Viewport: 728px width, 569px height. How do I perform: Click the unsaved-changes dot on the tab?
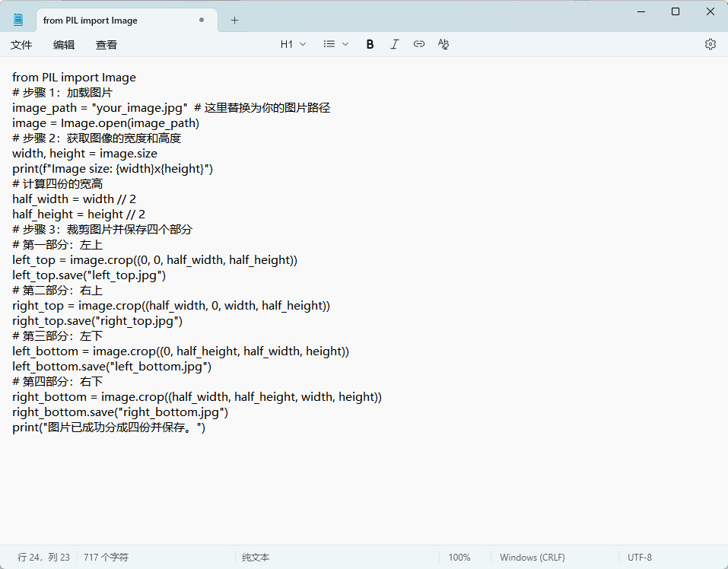202,20
